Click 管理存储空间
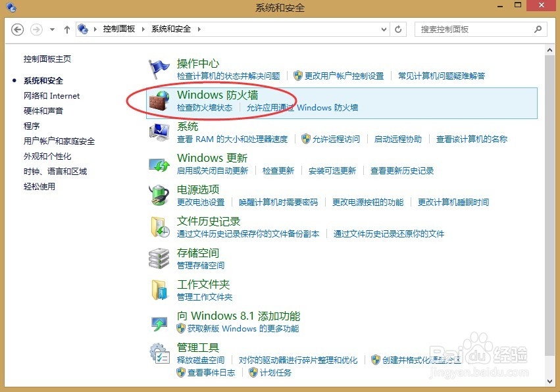This screenshot has width=560, height=392. click(200, 265)
